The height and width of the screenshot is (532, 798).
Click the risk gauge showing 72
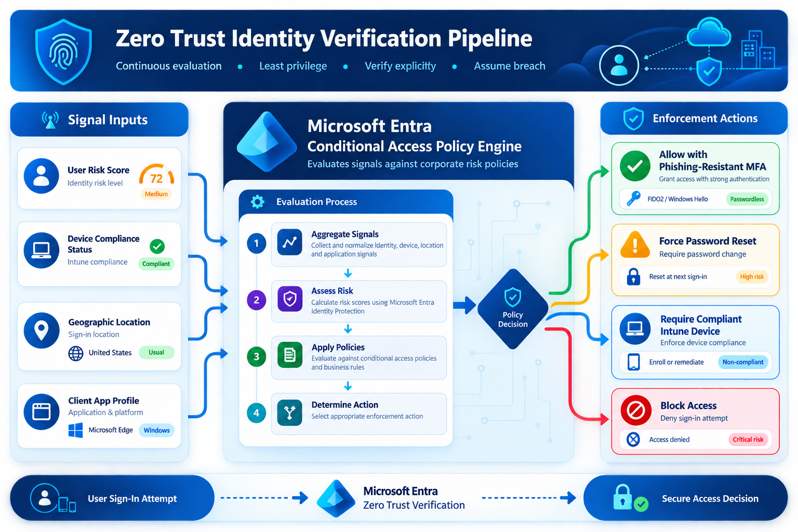tap(156, 176)
